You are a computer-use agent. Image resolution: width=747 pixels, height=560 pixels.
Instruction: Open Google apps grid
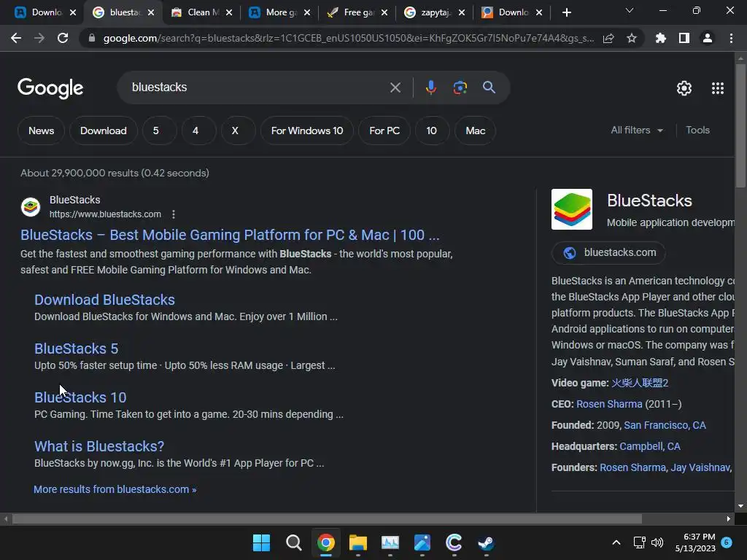[x=718, y=88]
